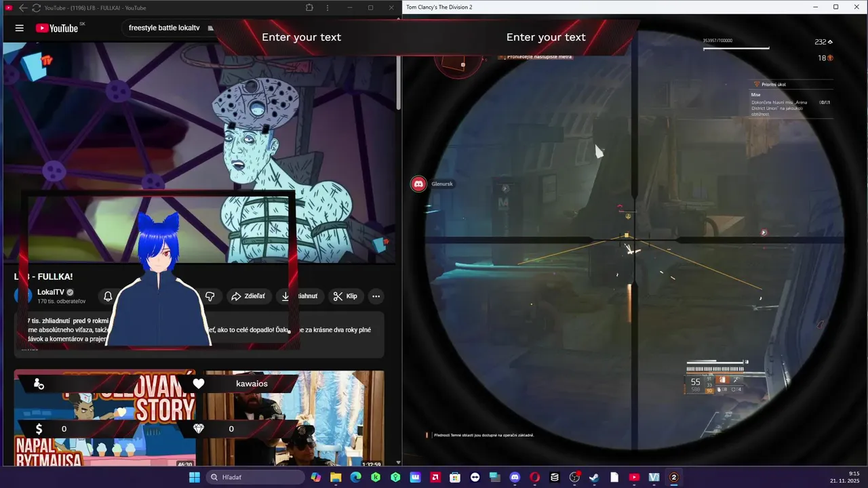Open Copilot from the taskbar
This screenshot has width=868, height=488.
coord(316,477)
